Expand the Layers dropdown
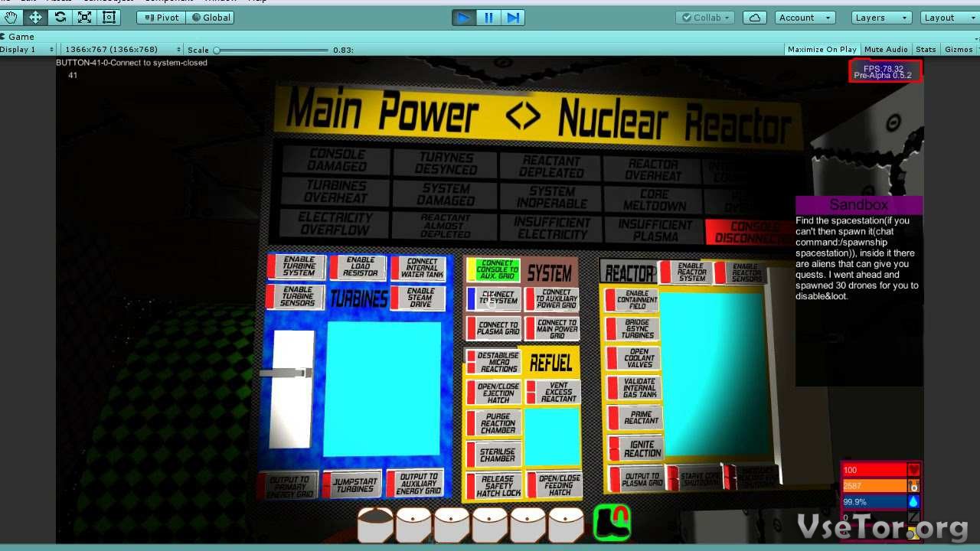 (x=880, y=18)
